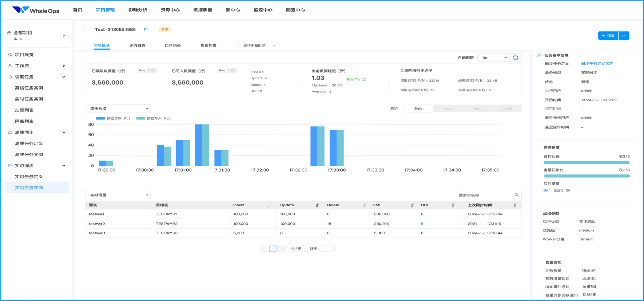Open the 同步任务定义名称 link
Image resolution: width=644 pixels, height=301 pixels.
point(597,64)
